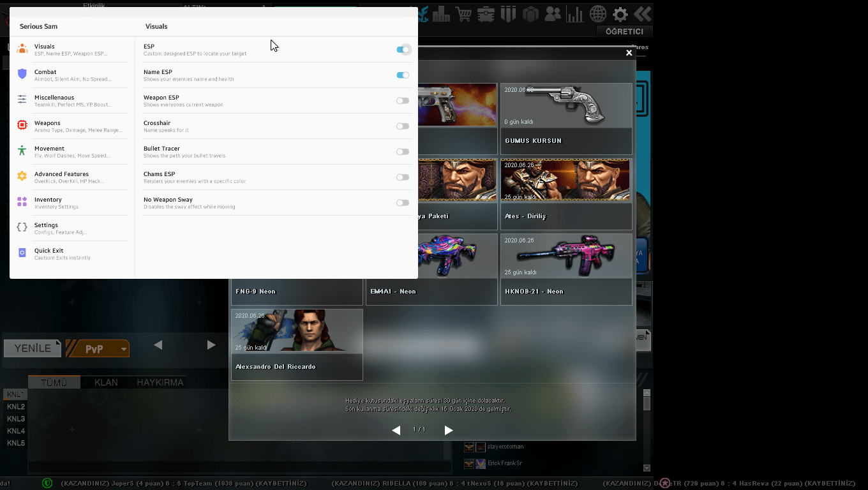Open the Advanced Features gear icon
Screen dimensions: 868x490
[x=22, y=176]
